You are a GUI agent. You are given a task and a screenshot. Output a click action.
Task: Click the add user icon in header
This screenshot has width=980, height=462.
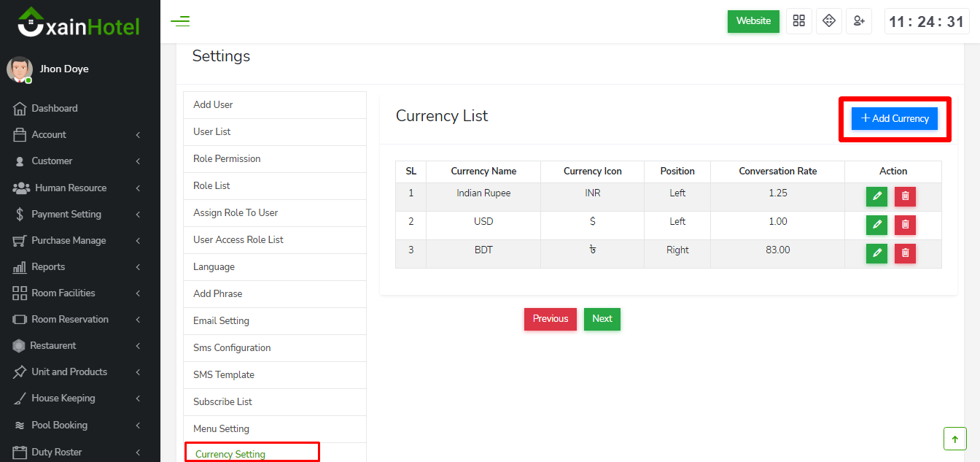pos(859,21)
